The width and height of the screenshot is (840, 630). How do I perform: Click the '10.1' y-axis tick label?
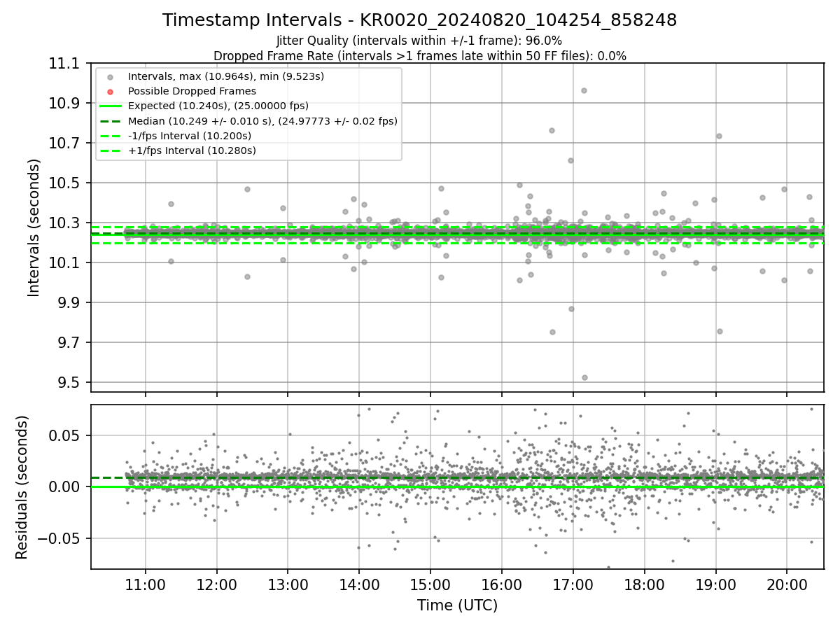[65, 263]
